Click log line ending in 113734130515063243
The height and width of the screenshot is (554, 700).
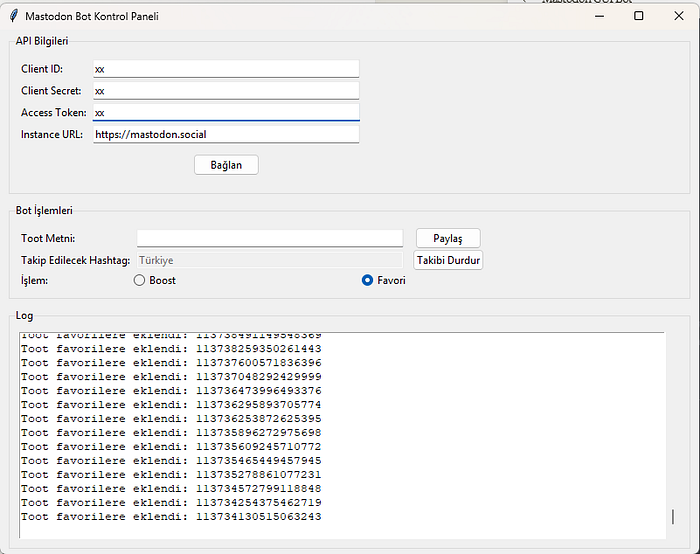coord(171,517)
